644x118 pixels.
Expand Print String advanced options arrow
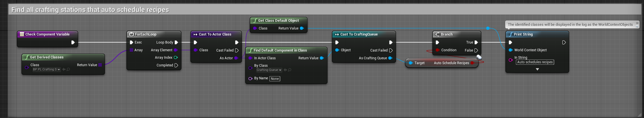[x=537, y=69]
